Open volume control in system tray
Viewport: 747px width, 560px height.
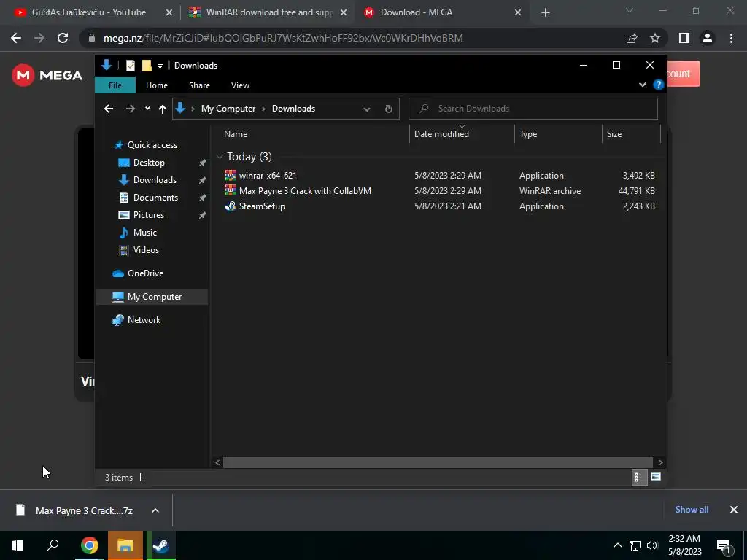(x=652, y=545)
